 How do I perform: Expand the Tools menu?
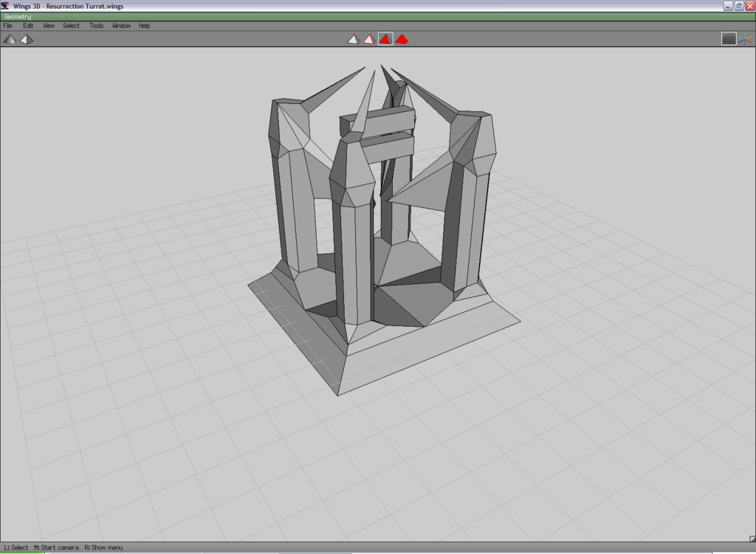tap(97, 26)
